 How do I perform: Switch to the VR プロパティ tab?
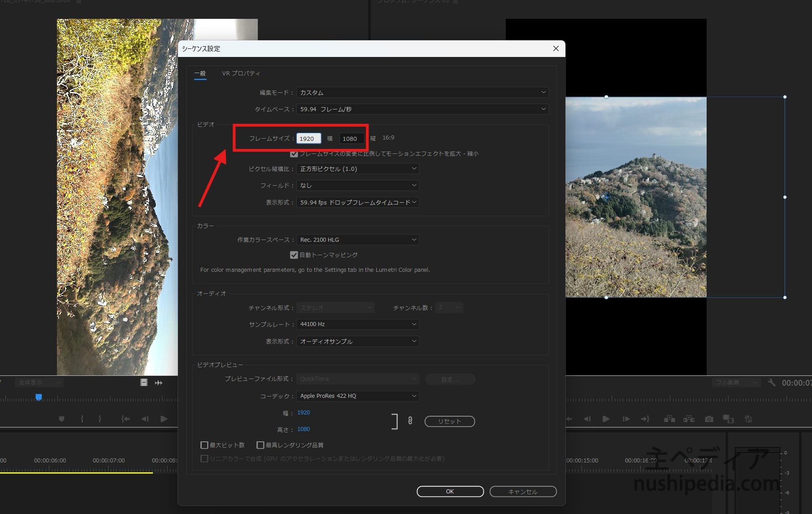click(x=241, y=73)
